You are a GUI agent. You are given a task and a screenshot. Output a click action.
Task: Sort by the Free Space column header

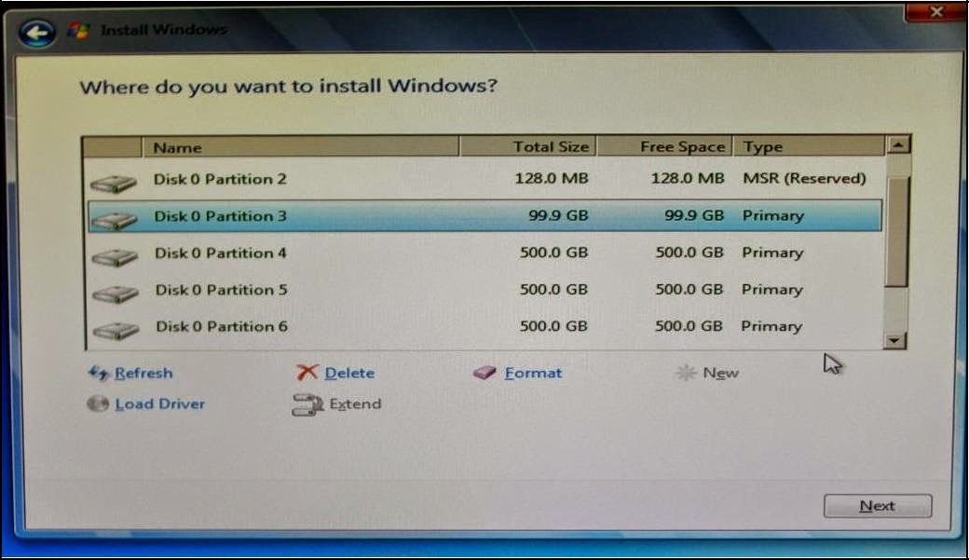pos(665,146)
